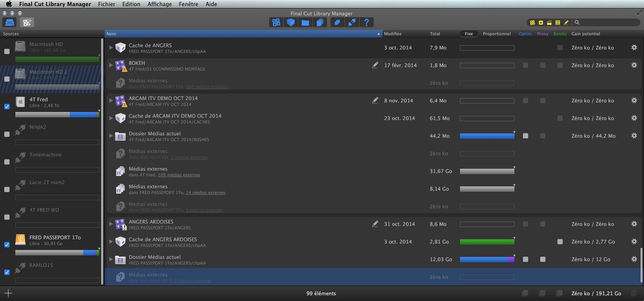Image resolution: width=644 pixels, height=301 pixels.
Task: Toggle sort order arrow on Nom column
Action: (x=379, y=34)
